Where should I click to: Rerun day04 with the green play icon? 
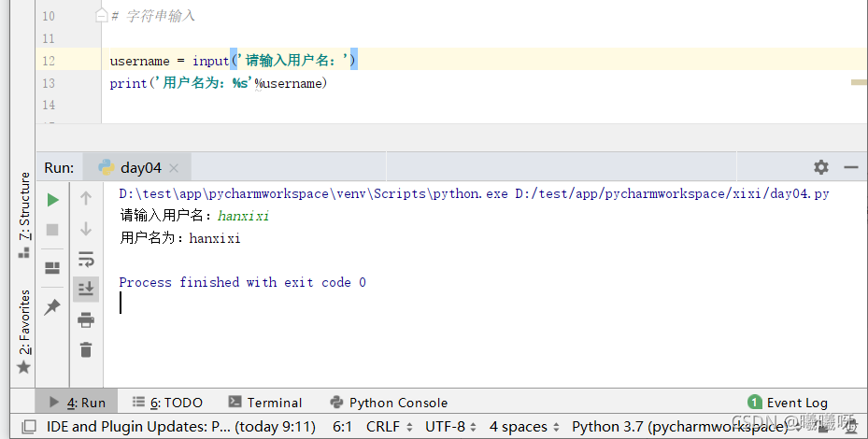[x=52, y=199]
